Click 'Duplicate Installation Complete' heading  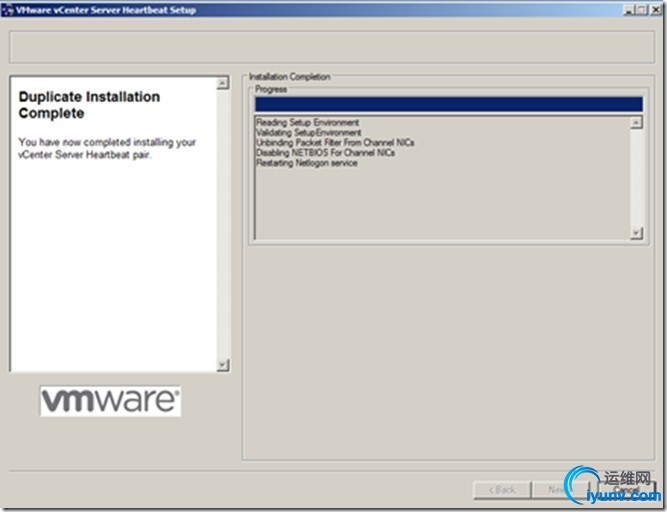[x=89, y=105]
